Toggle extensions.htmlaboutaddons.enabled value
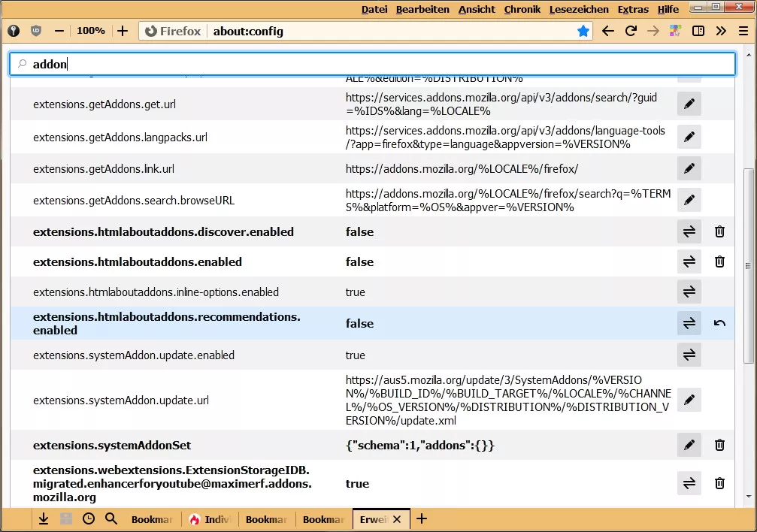Screen dimensions: 757x532 [689, 261]
